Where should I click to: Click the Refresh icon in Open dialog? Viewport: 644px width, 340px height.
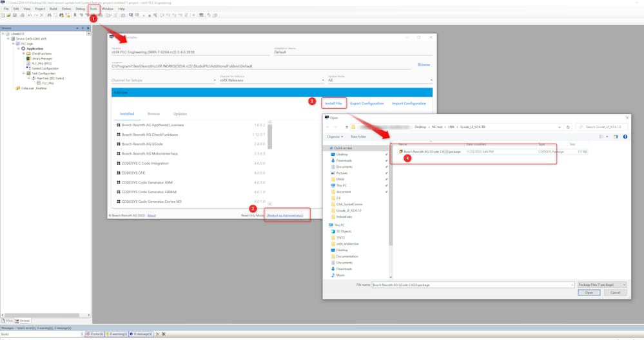click(x=568, y=127)
